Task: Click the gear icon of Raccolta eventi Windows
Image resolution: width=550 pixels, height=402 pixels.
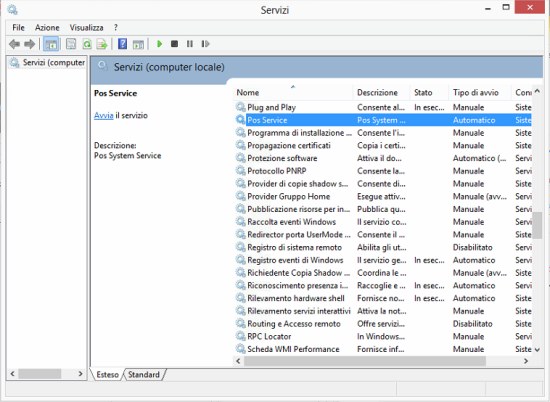Action: 241,221
